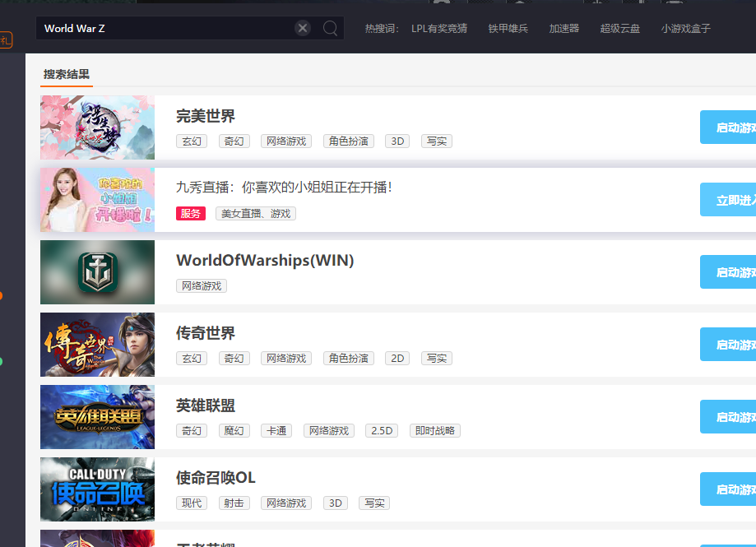Open the 使命召唤 Call of Duty thumbnail
The height and width of the screenshot is (547, 756).
click(x=97, y=489)
